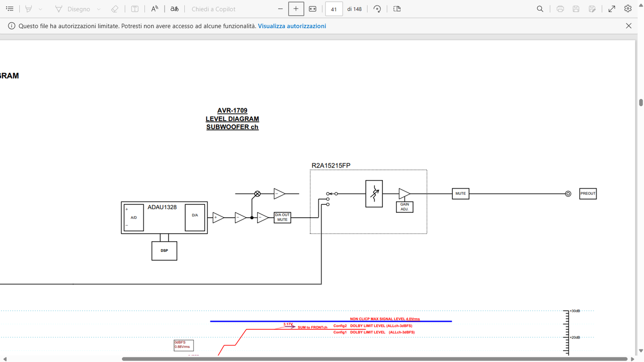
Task: Click the ADAU1328 label
Action: click(162, 207)
